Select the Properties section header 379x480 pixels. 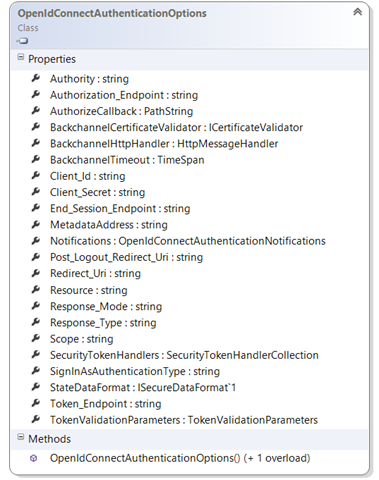point(189,59)
